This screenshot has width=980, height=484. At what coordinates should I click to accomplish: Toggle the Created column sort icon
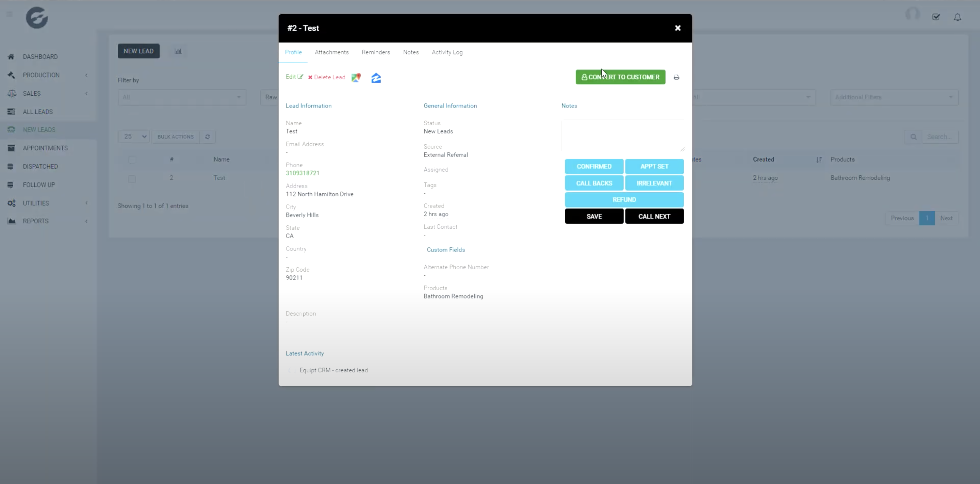tap(819, 159)
